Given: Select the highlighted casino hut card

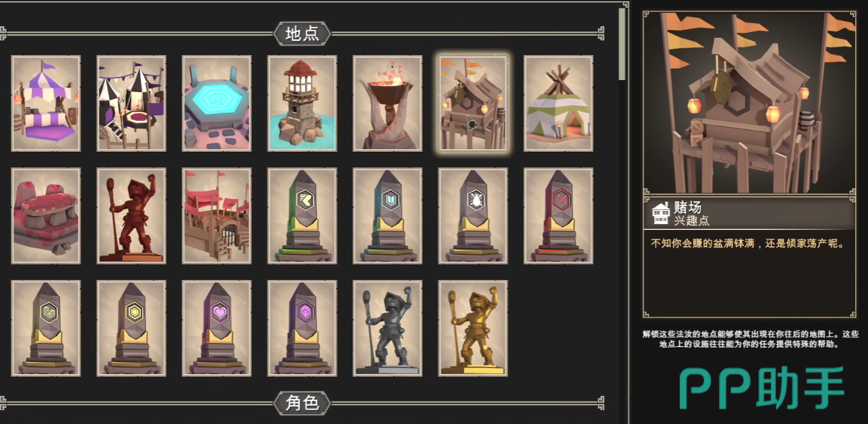Looking at the screenshot, I should click(473, 103).
